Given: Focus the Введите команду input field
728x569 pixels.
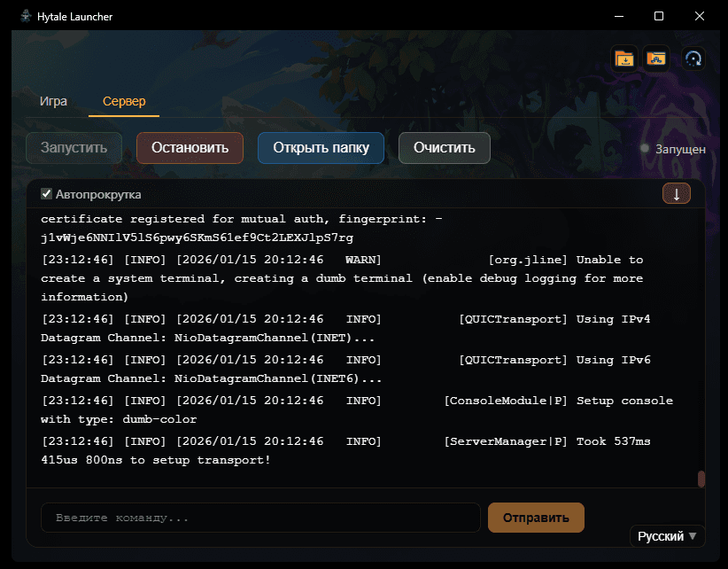Looking at the screenshot, I should click(x=260, y=518).
